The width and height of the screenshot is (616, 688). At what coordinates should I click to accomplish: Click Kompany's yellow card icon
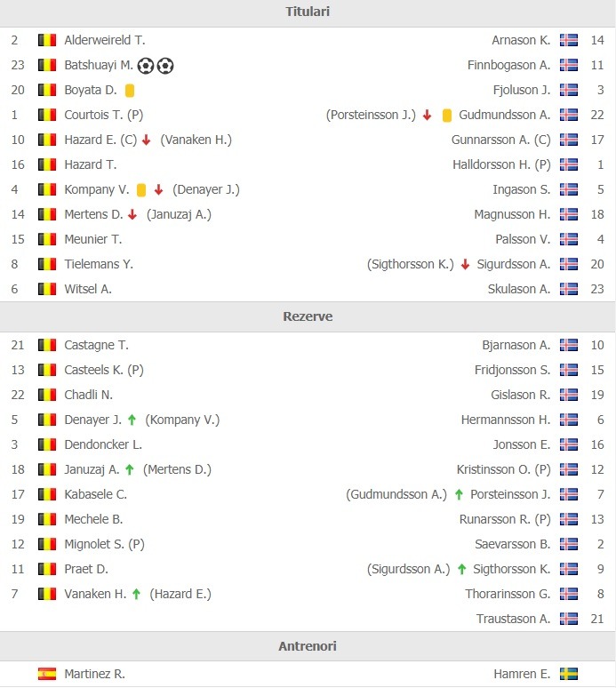(141, 190)
